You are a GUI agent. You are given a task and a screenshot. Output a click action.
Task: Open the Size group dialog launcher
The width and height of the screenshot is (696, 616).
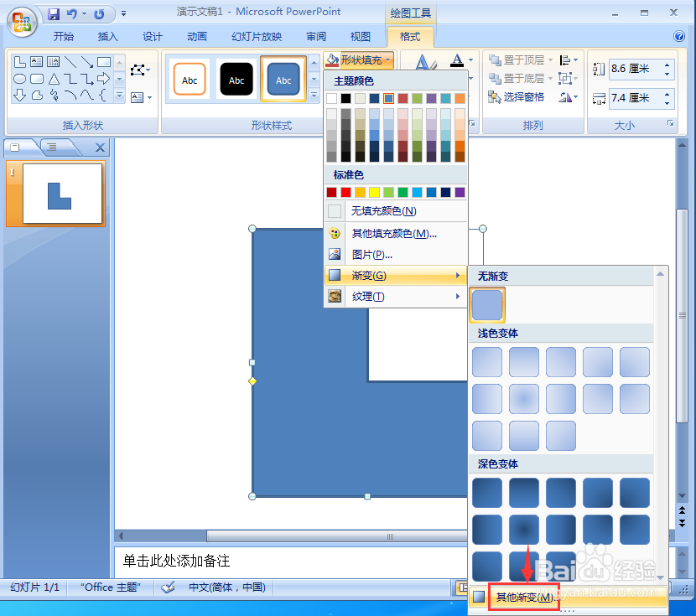click(670, 123)
